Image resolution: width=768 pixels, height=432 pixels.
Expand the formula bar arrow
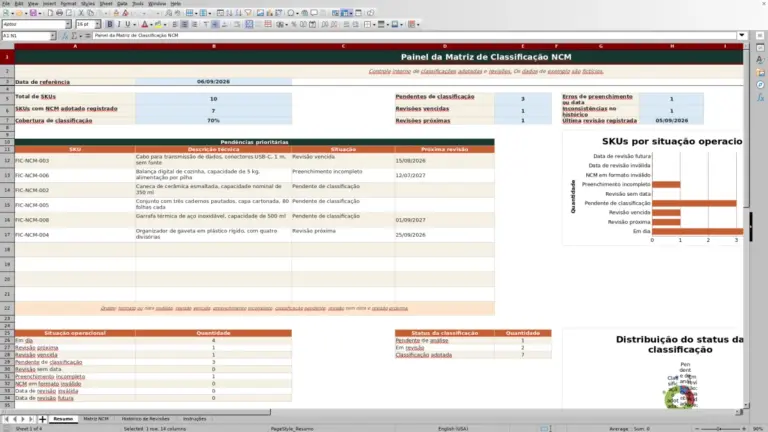coord(742,35)
